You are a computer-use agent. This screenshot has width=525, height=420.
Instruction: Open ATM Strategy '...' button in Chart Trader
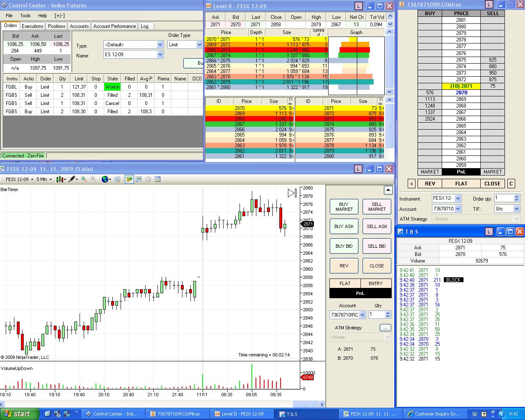386,328
